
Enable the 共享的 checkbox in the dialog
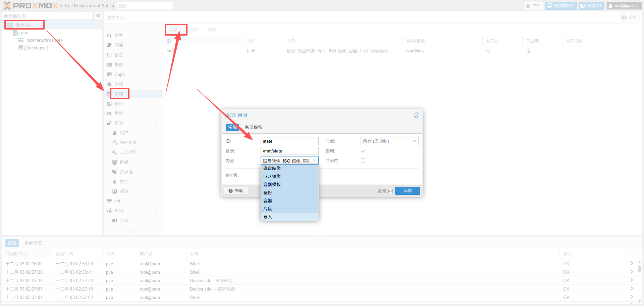coord(363,161)
